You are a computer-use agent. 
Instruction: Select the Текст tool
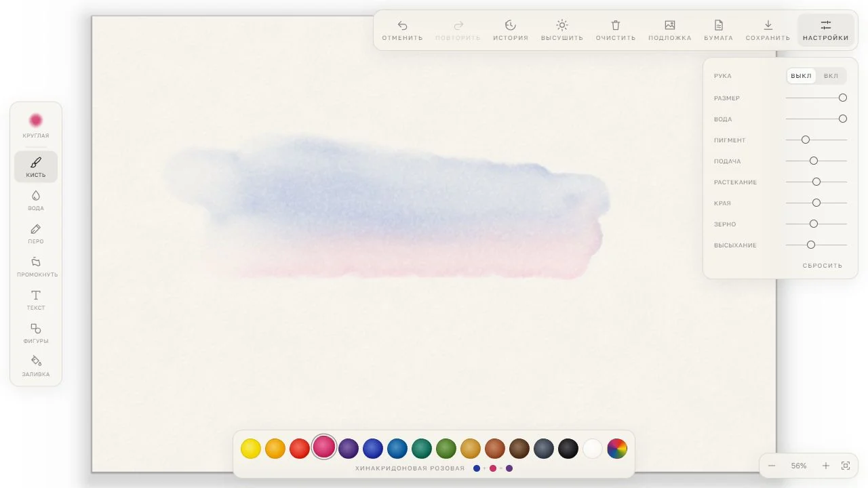pos(36,300)
